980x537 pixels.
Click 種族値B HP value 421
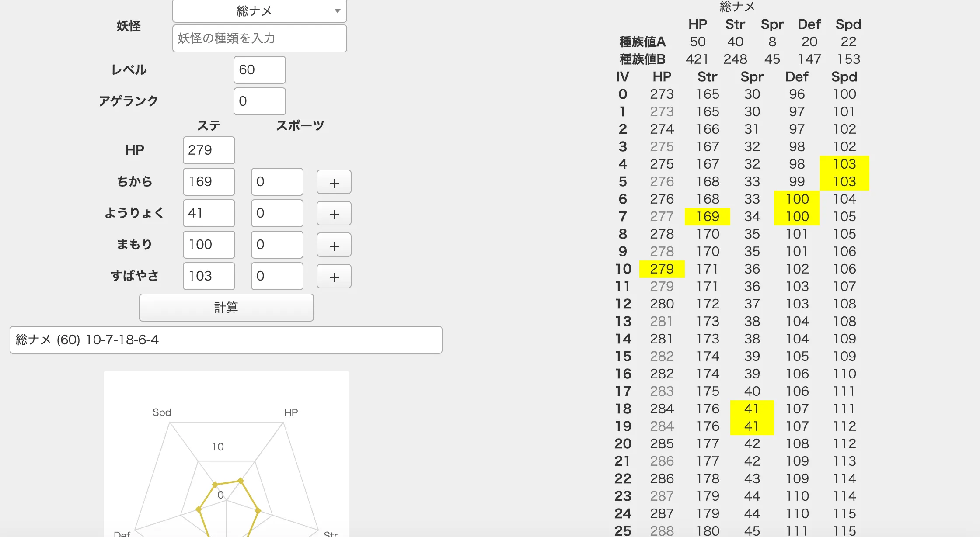click(x=697, y=59)
